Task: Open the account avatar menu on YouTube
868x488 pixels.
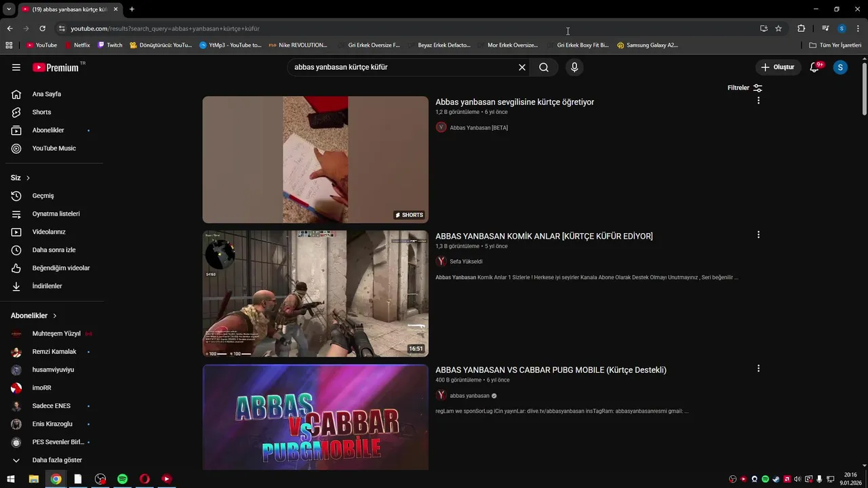Action: [840, 67]
